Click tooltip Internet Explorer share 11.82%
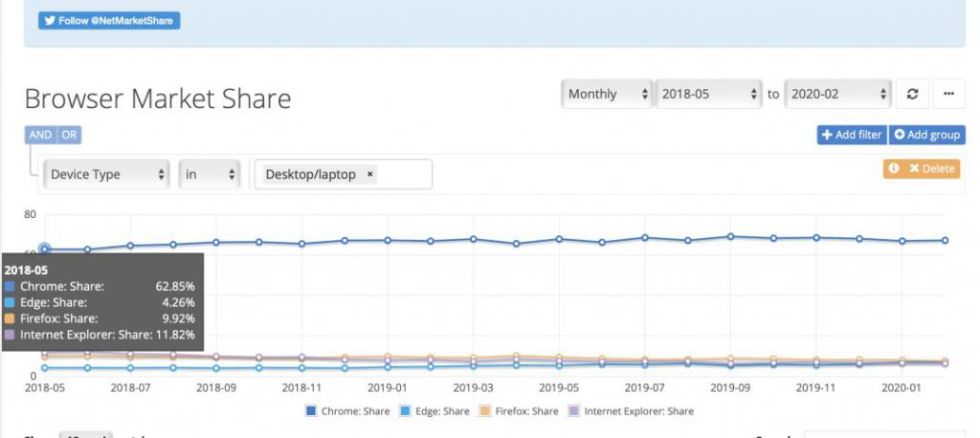 coord(174,335)
